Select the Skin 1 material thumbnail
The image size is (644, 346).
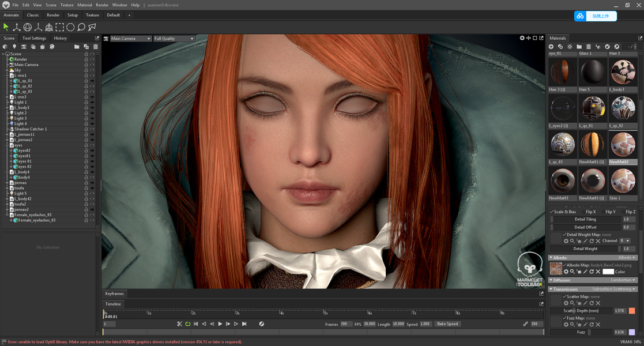623,181
